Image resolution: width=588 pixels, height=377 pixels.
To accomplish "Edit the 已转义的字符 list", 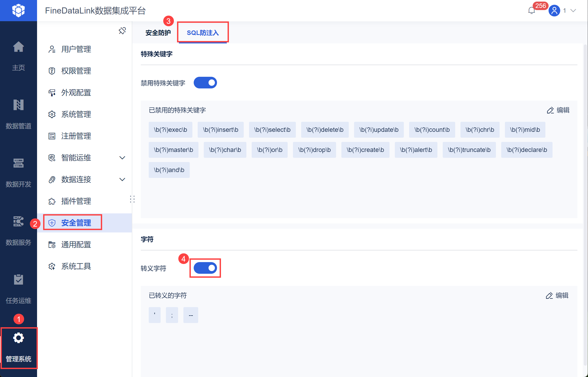I will coord(557,295).
